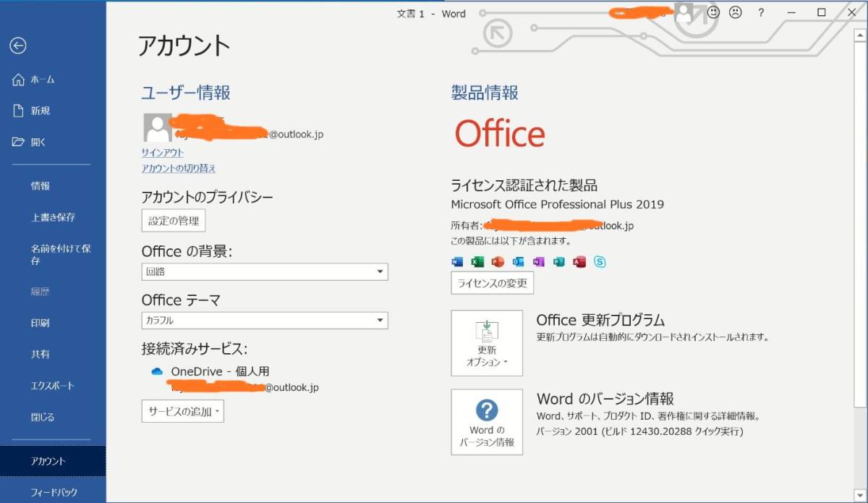868x503 pixels.
Task: Open the Office テーマ dropdown showing カラフル
Action: point(265,321)
